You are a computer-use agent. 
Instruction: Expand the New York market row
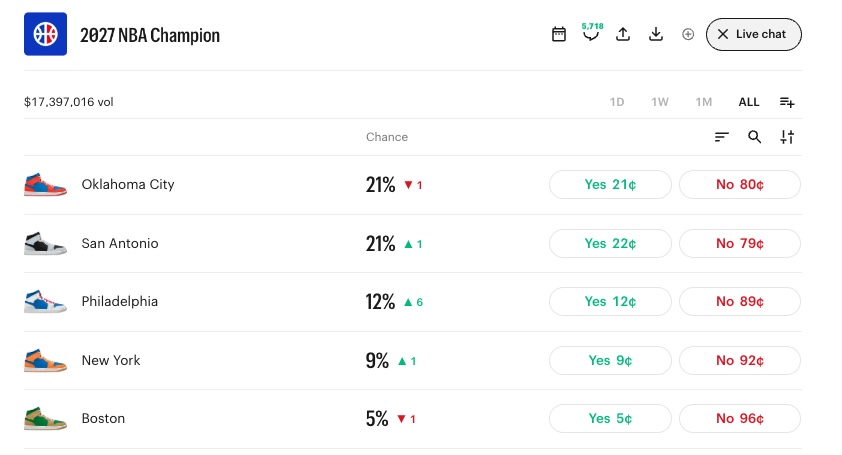(413, 360)
